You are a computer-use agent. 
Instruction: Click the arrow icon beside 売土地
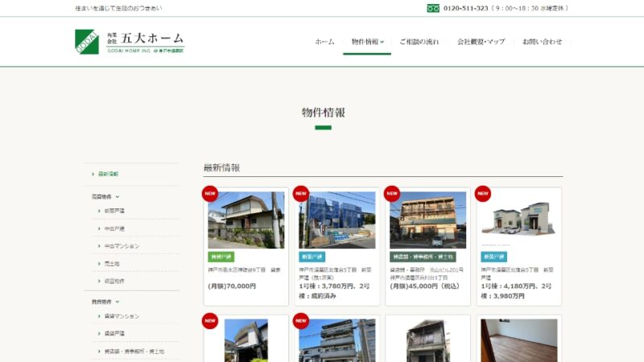click(99, 264)
